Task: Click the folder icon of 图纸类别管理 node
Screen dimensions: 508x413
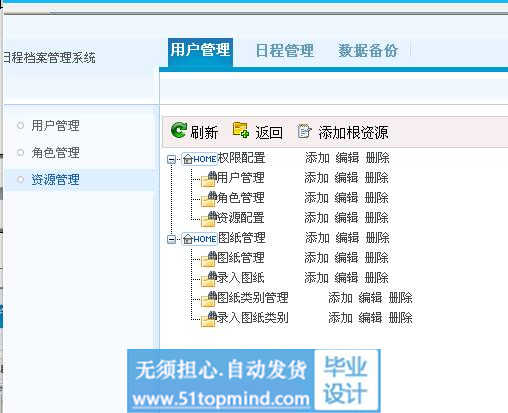Action: coord(209,299)
